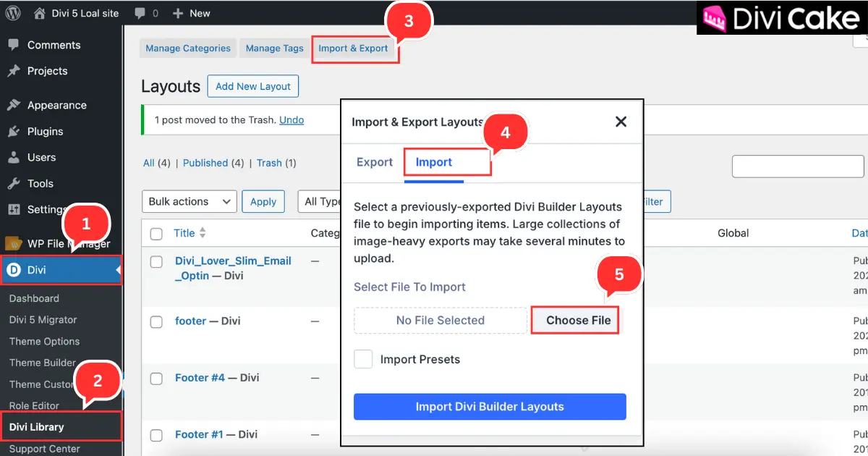Open the Divi sidebar menu
This screenshot has width=868, height=456.
pos(61,270)
